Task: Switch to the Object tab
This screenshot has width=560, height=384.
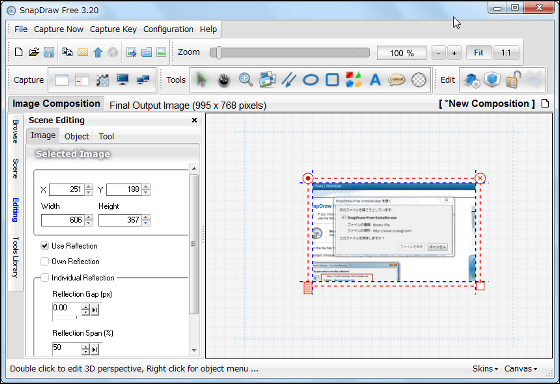Action: click(76, 136)
